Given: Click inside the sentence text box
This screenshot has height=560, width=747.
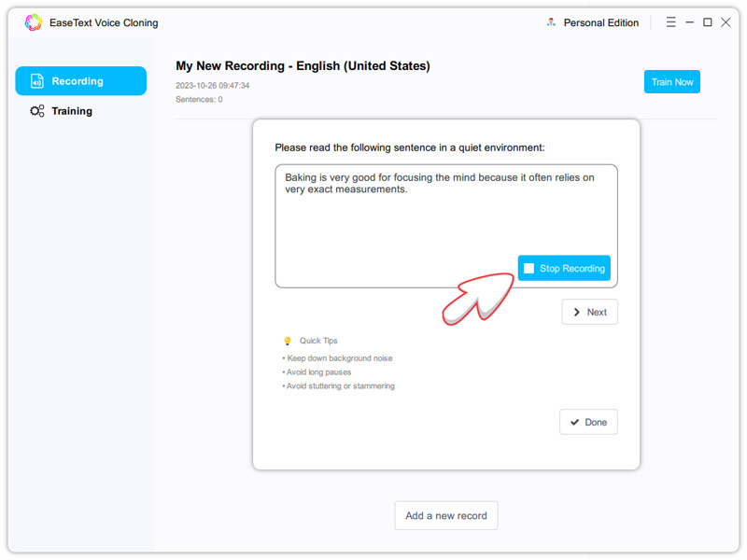Looking at the screenshot, I should 446,226.
